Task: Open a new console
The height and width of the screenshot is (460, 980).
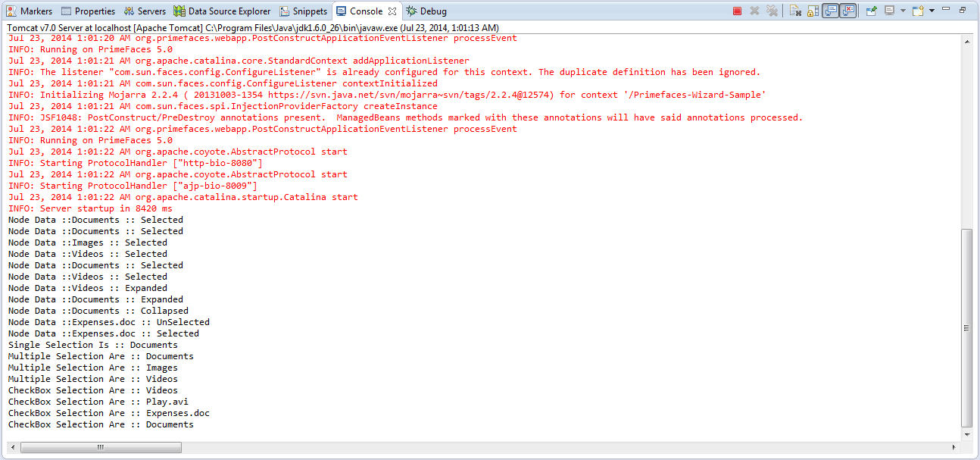Action: tap(917, 10)
